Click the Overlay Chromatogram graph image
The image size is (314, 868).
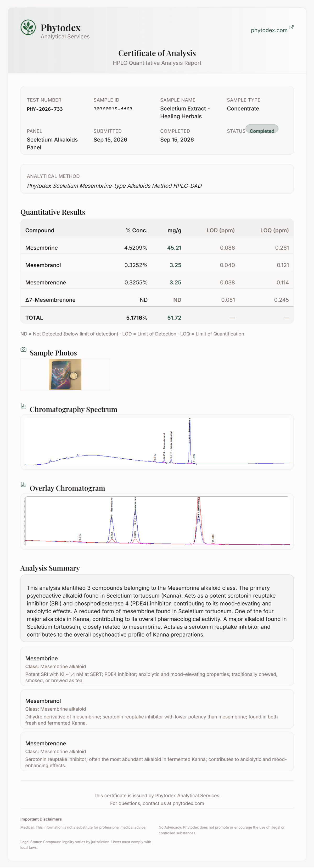pyautogui.click(x=157, y=521)
